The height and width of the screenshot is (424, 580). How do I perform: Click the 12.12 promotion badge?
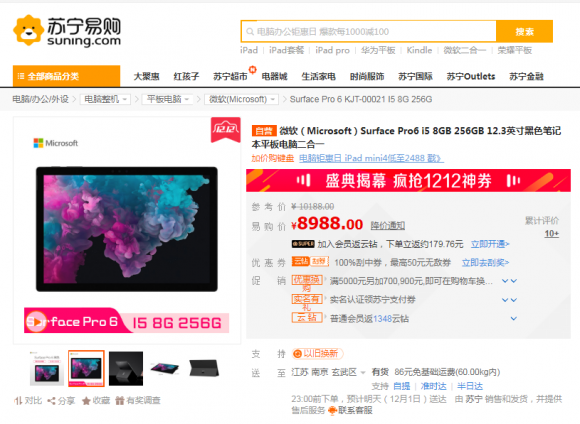226,129
